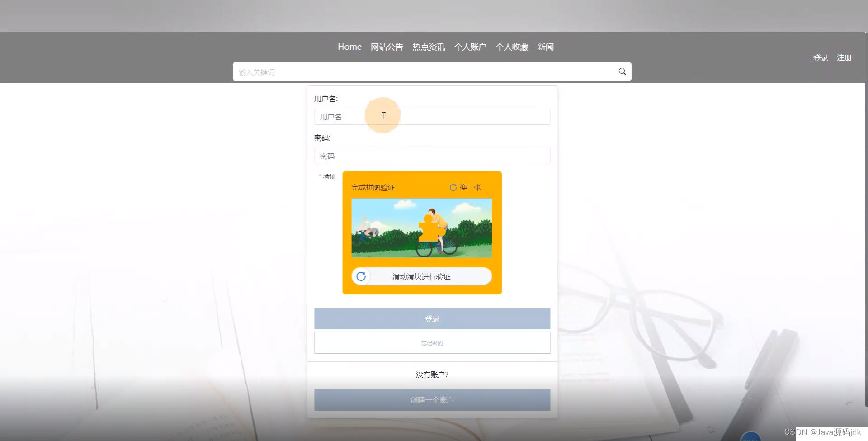
Task: Focus the 用户名 input field
Action: tap(432, 116)
